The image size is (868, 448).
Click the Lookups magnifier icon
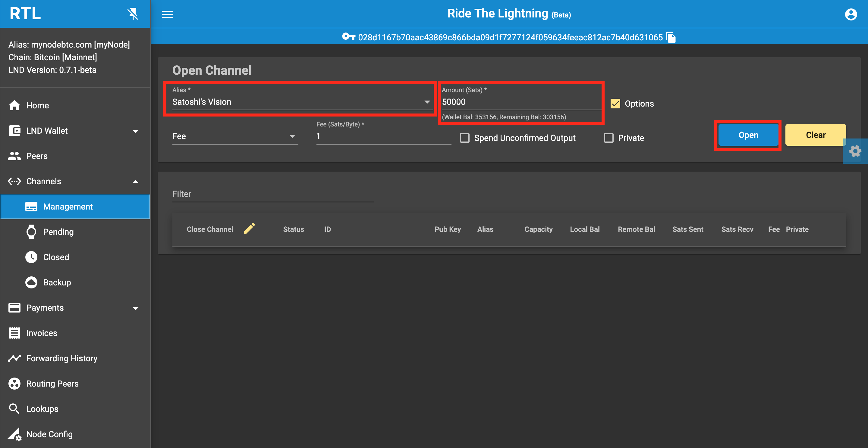(14, 409)
